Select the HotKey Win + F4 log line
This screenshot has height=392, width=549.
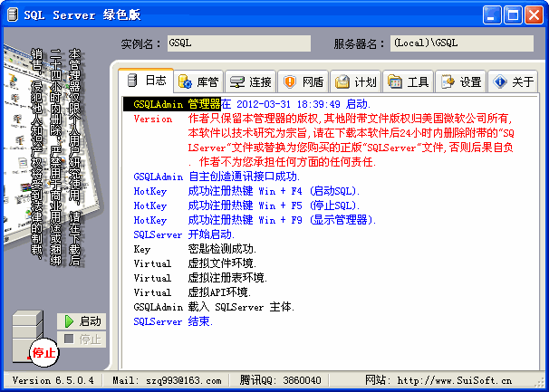coord(246,191)
